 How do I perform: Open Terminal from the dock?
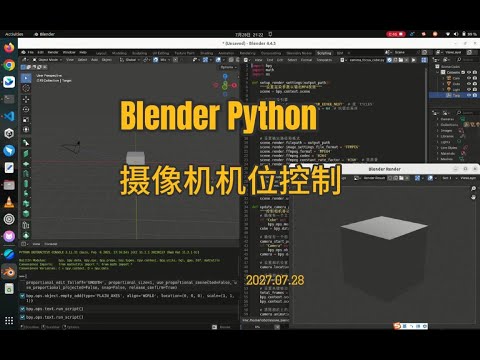[9, 99]
